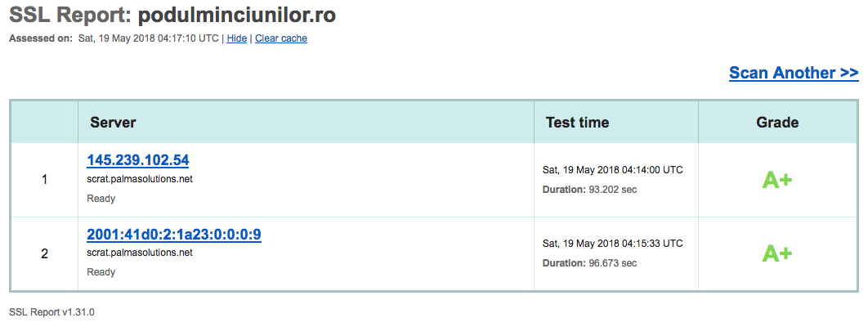Image resolution: width=868 pixels, height=327 pixels.
Task: Click the SSL Report podulminciunilor.ro heading
Action: [172, 15]
